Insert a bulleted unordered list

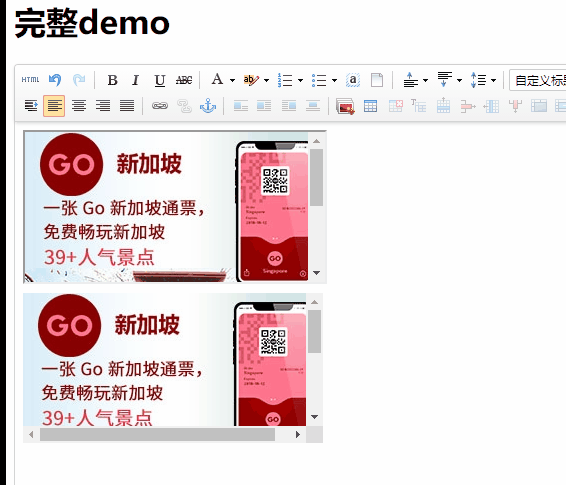(319, 80)
